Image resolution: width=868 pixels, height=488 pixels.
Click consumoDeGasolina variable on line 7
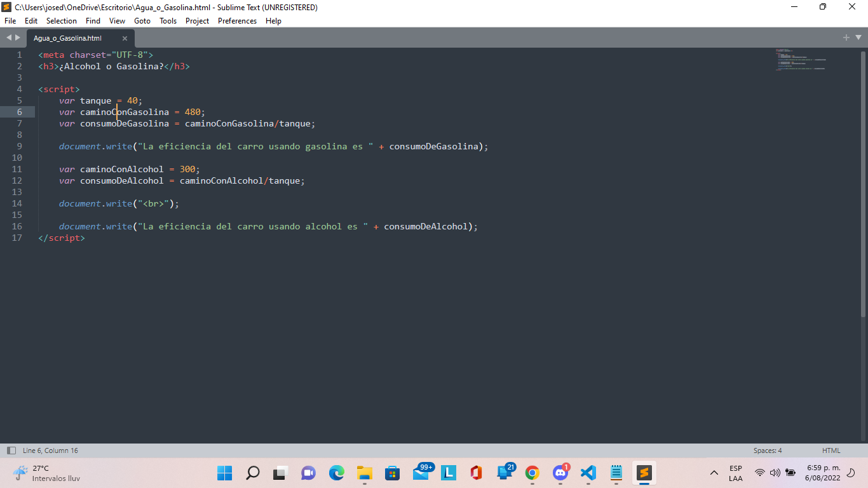[x=125, y=123]
